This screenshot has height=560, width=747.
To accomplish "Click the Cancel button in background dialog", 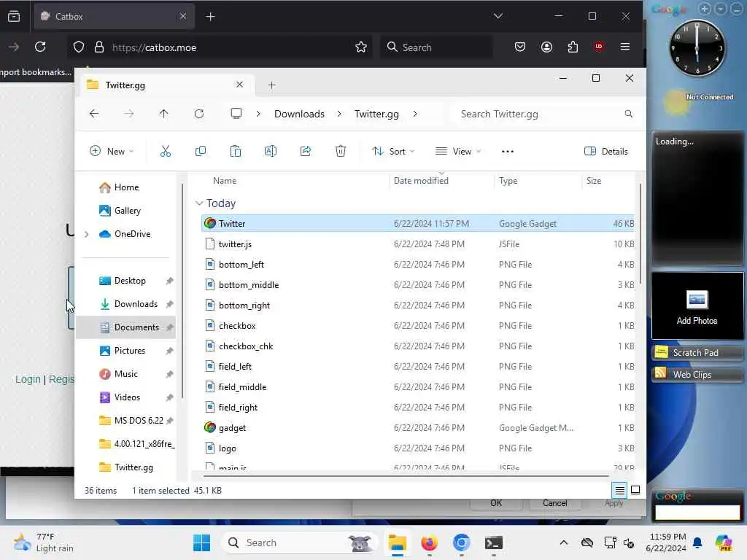I will (x=554, y=503).
